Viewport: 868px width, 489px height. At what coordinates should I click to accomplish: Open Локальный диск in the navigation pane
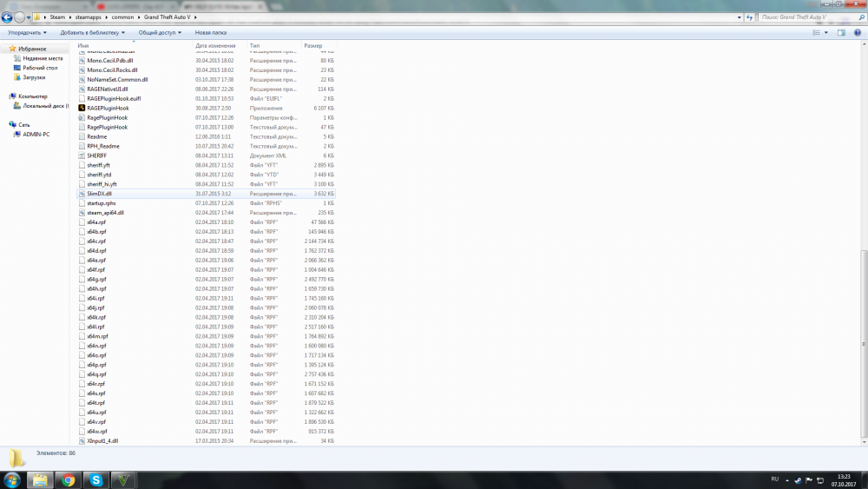coord(45,106)
